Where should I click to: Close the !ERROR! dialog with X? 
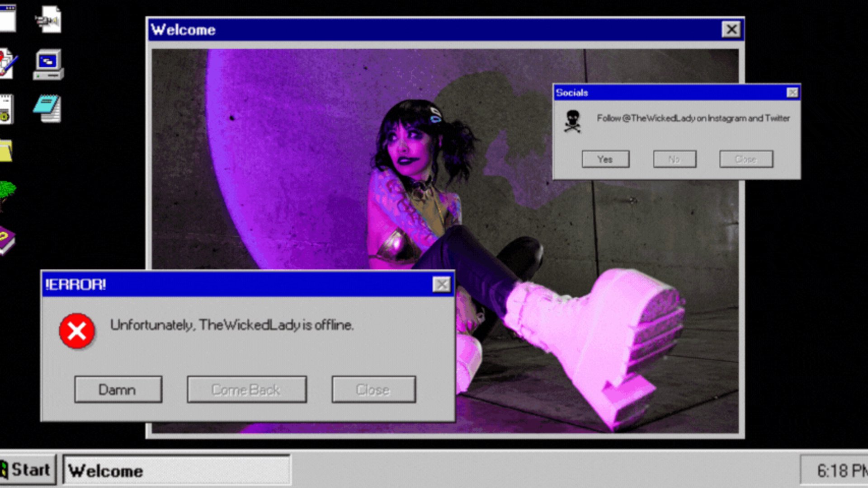[x=442, y=284]
